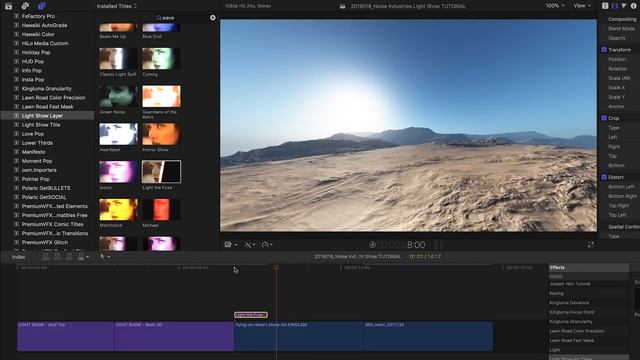Toggle the Distort checkbox

pos(604,177)
